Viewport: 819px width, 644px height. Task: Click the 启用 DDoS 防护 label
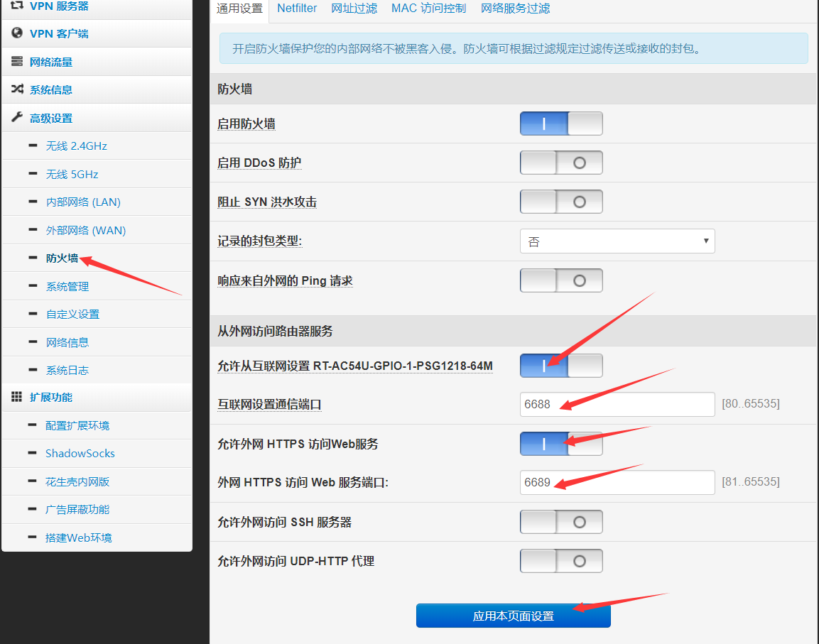259,163
